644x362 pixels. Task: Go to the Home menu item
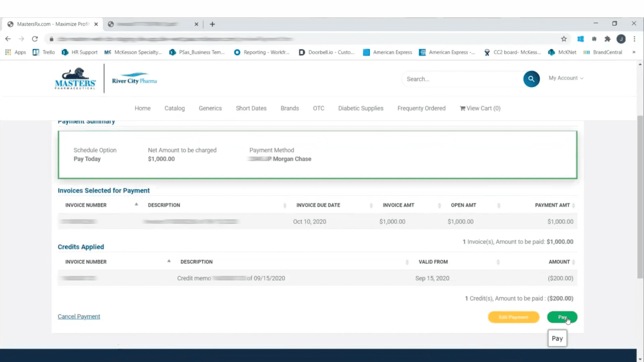(142, 108)
